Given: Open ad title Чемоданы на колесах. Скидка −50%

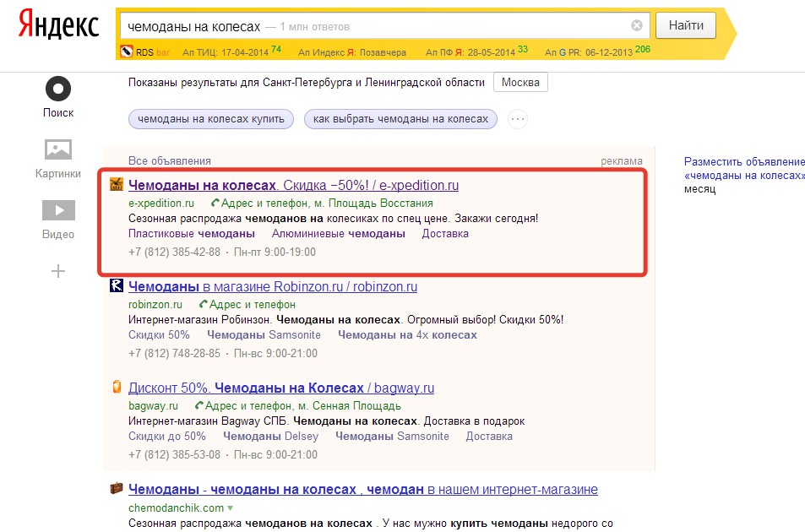Looking at the screenshot, I should click(293, 185).
